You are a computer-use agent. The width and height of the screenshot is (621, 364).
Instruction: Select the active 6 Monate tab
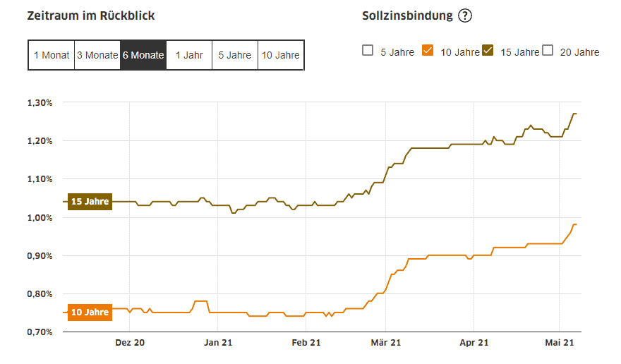(x=143, y=55)
